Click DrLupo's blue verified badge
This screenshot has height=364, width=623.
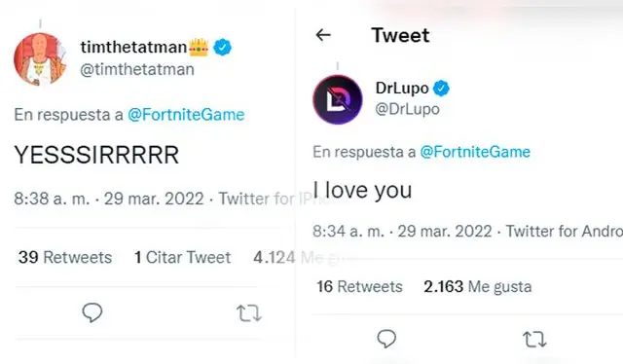pyautogui.click(x=441, y=88)
